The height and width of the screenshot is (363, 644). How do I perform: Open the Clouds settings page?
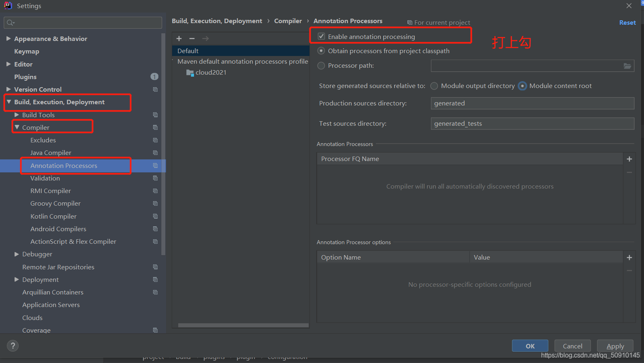coord(32,318)
